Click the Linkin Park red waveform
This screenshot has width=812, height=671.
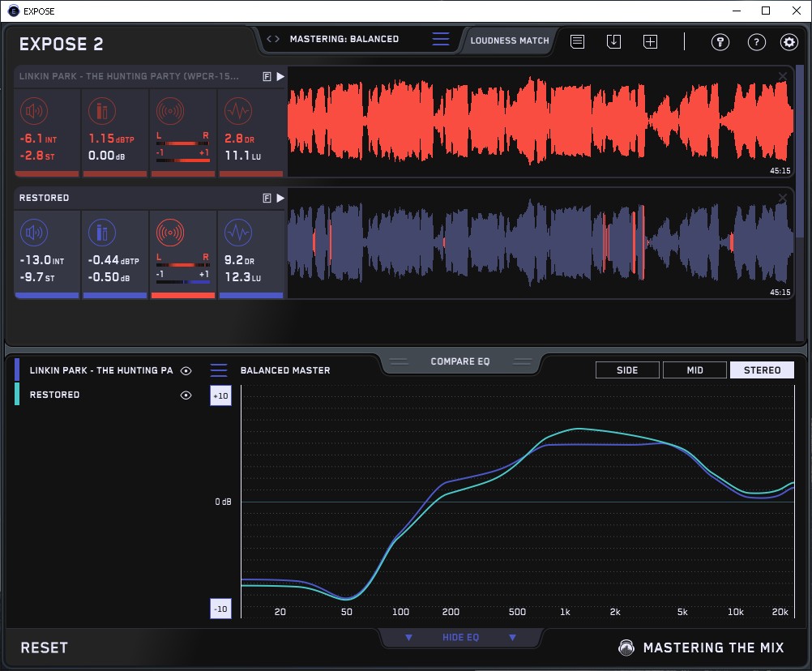(x=541, y=121)
